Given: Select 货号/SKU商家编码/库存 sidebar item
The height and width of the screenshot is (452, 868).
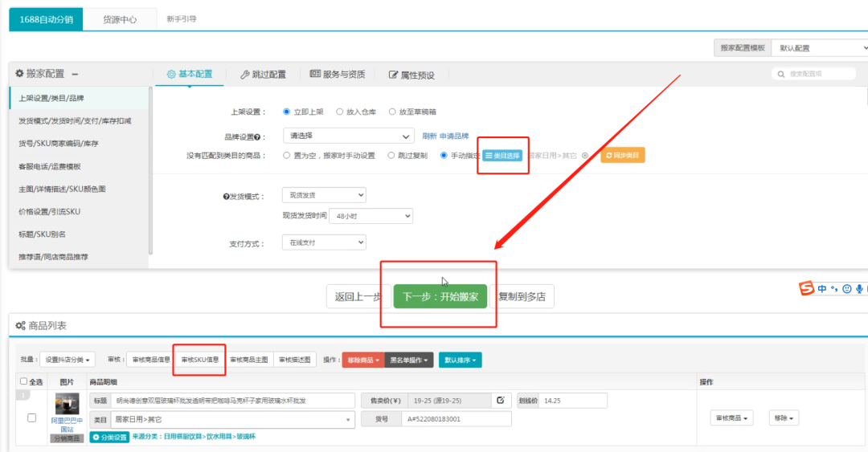Looking at the screenshot, I should point(79,143).
